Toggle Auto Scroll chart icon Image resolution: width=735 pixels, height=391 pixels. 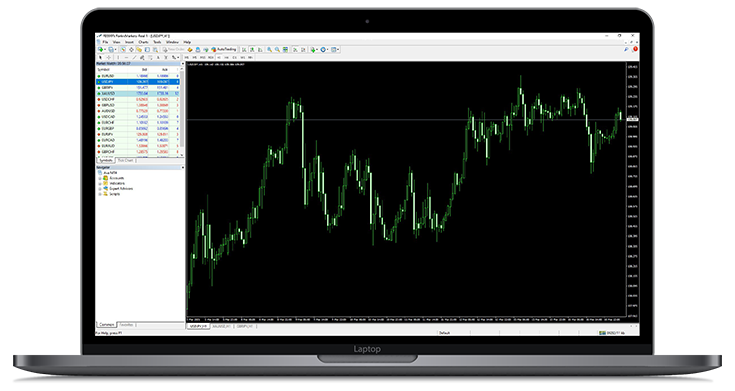tap(295, 49)
